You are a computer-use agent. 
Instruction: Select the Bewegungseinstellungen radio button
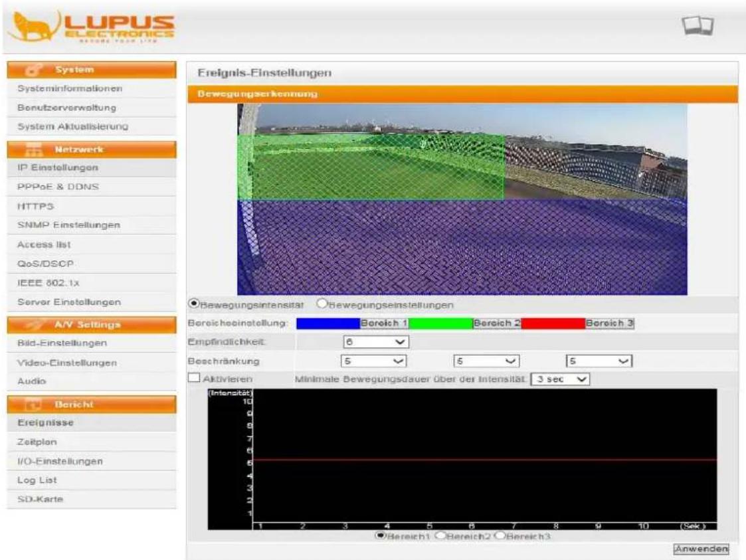[322, 303]
